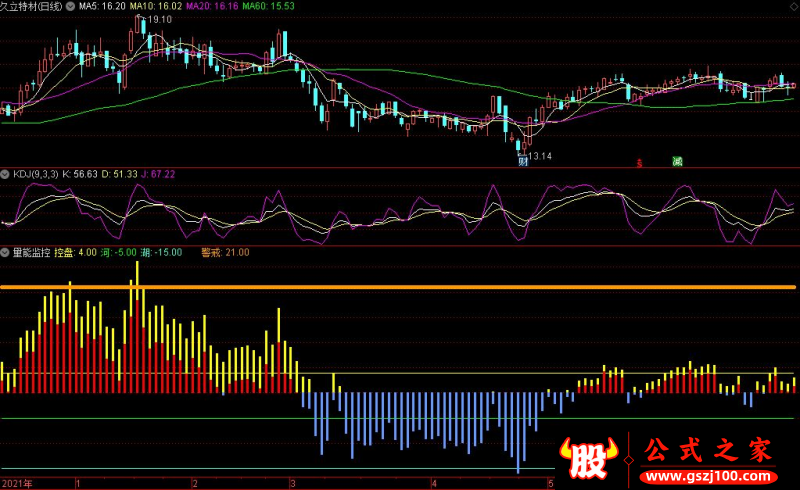Click the 19.10 high price label
Screen dimensions: 800x490
159,20
